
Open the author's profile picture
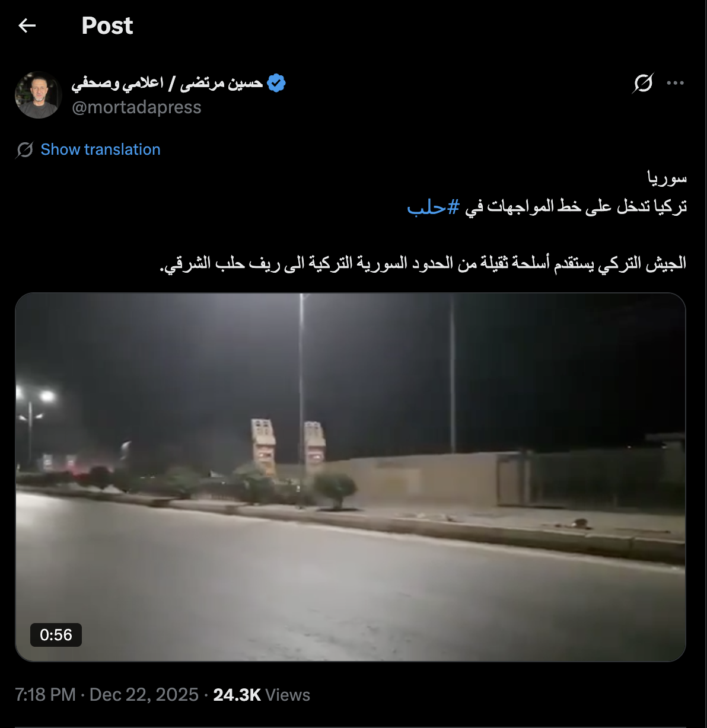[39, 95]
